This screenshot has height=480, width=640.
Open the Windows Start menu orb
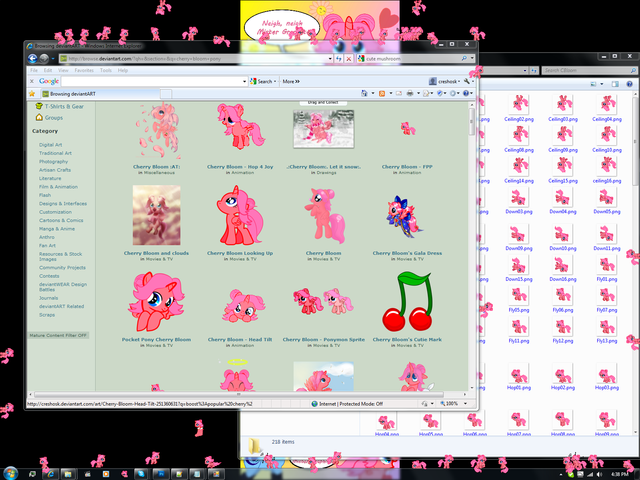click(x=11, y=473)
